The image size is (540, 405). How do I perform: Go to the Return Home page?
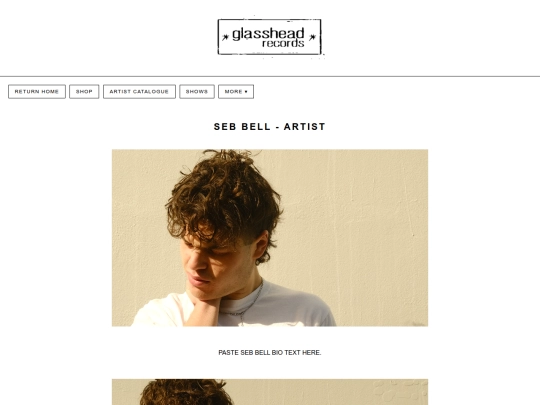37,92
